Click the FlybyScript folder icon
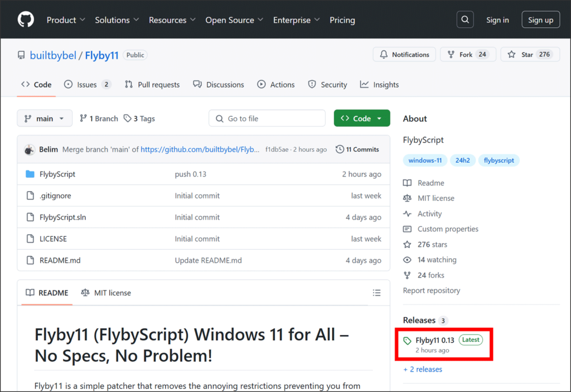The height and width of the screenshot is (392, 571). tap(30, 174)
